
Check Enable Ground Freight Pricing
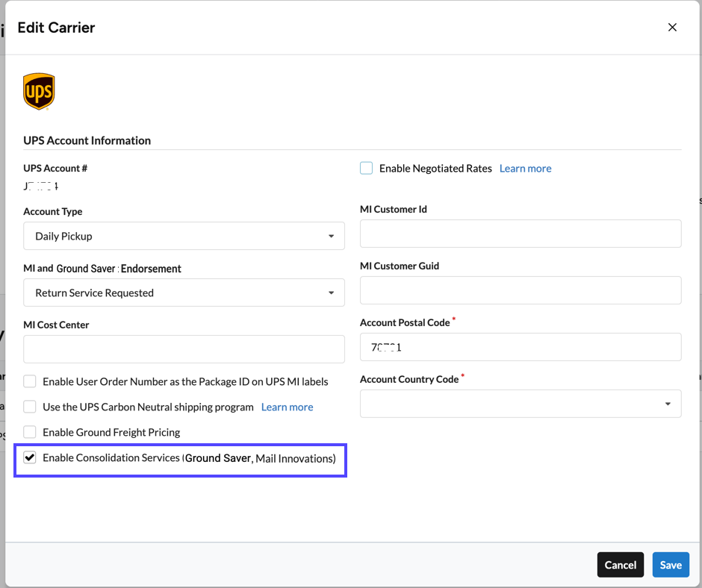[x=30, y=432]
